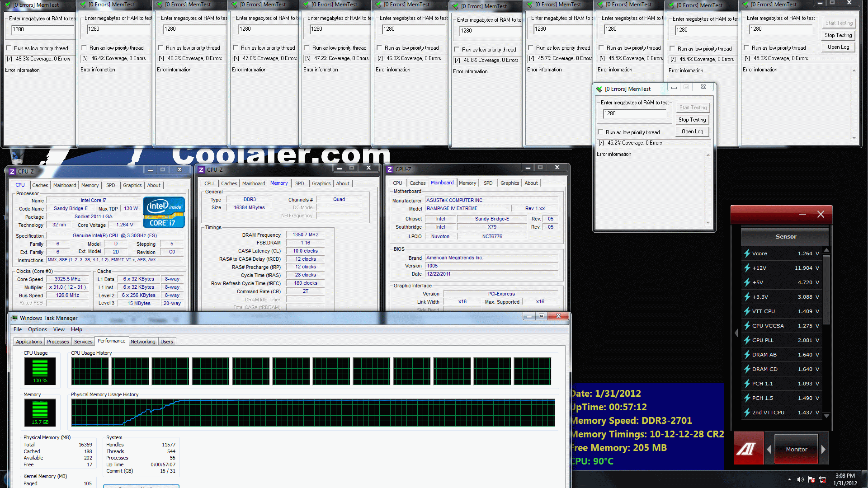
Task: Click the Windows Task Manager title bar icon
Action: pyautogui.click(x=14, y=318)
